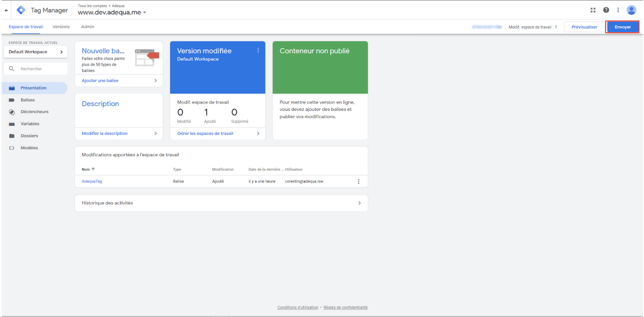
Task: Click chevron next to Ajouter une balise
Action: point(155,81)
